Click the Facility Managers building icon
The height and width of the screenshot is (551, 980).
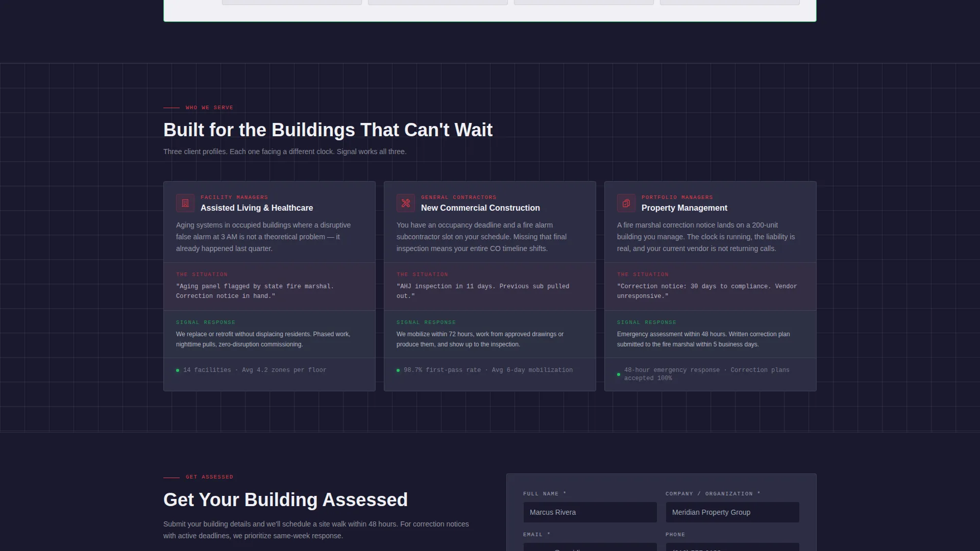tap(185, 203)
